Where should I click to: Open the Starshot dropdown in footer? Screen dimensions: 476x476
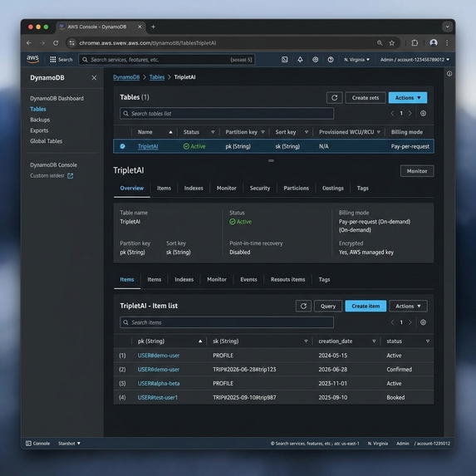[69, 444]
